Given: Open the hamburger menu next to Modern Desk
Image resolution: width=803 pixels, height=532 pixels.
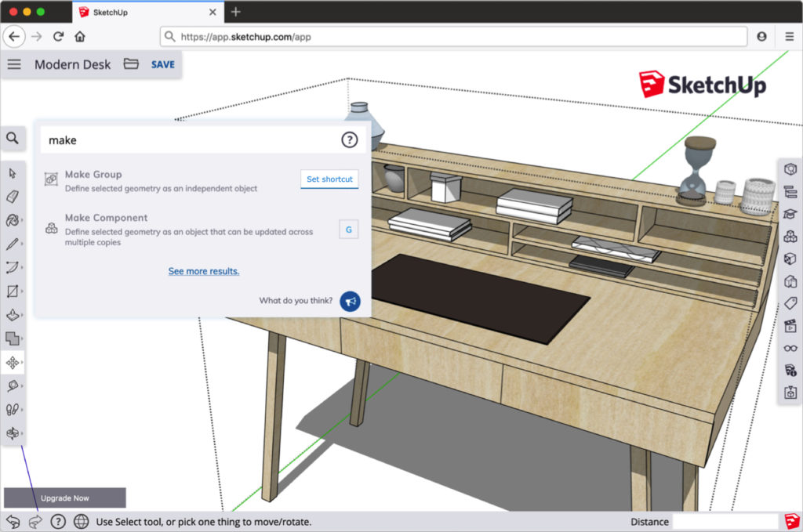Looking at the screenshot, I should tap(14, 64).
